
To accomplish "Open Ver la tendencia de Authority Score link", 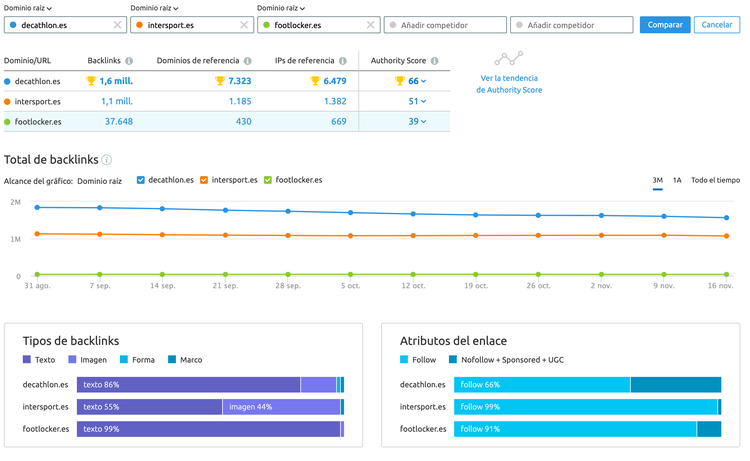I will (509, 84).
